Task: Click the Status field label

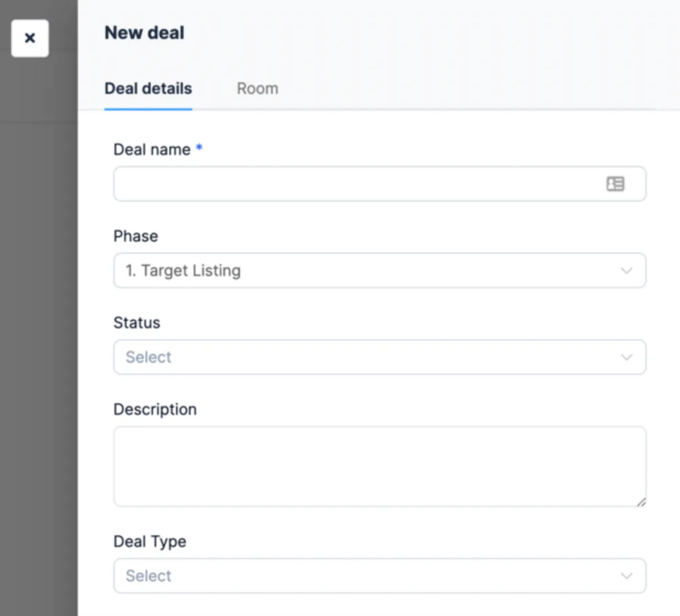Action: point(136,322)
